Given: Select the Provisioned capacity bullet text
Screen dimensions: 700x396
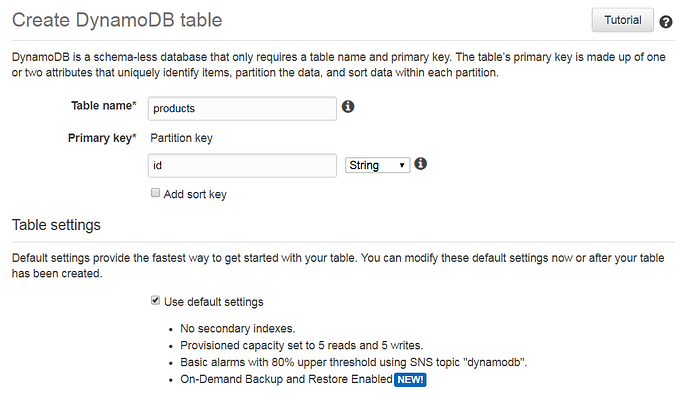Looking at the screenshot, I should point(301,346).
